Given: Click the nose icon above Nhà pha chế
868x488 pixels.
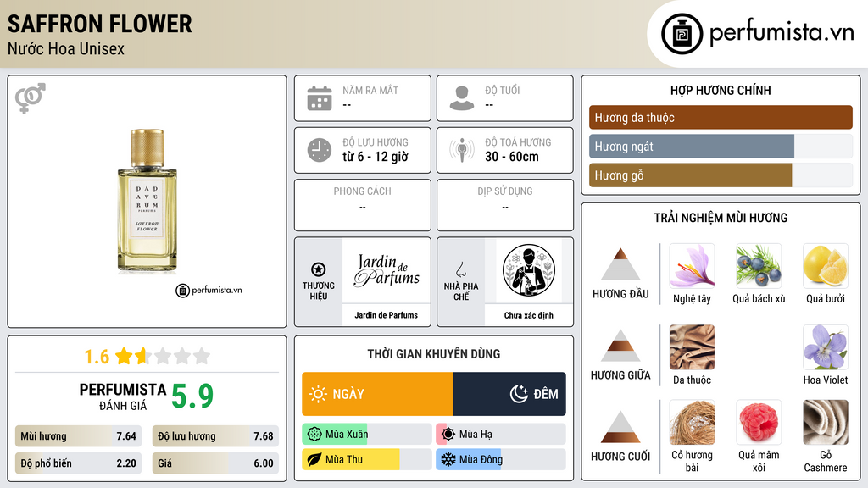Looking at the screenshot, I should tap(460, 269).
